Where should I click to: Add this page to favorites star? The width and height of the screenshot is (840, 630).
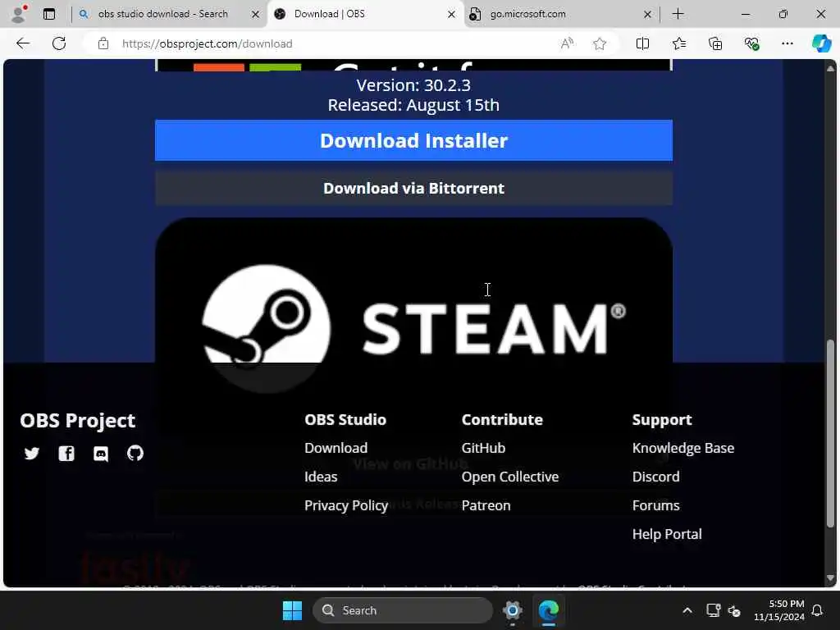click(x=600, y=43)
